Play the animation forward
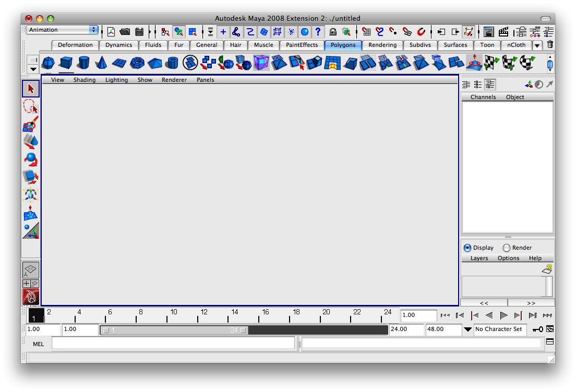This screenshot has width=576, height=392. click(x=503, y=315)
